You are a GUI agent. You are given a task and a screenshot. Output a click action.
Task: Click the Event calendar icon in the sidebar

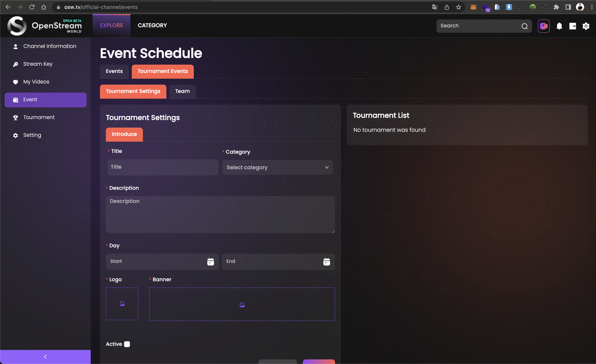click(x=16, y=100)
